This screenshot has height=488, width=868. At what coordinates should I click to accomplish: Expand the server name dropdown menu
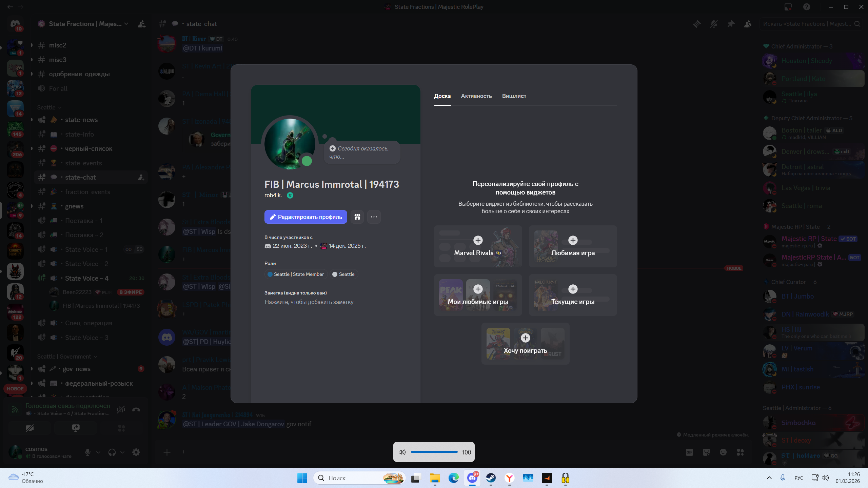tap(126, 24)
